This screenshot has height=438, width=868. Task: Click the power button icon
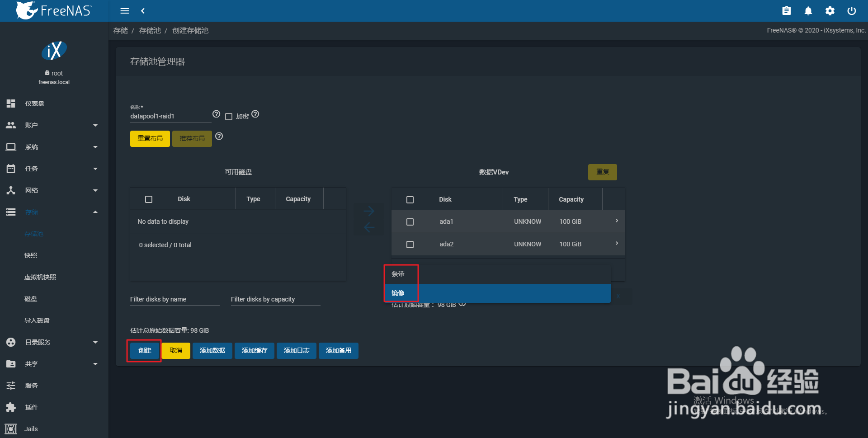(852, 11)
